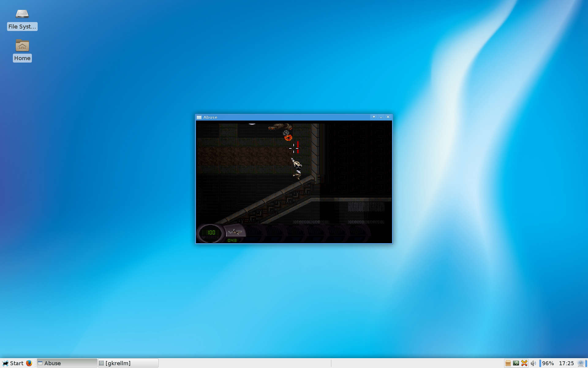The height and width of the screenshot is (368, 588).
Task: Click the green download arrow tray icon
Action: click(x=516, y=363)
